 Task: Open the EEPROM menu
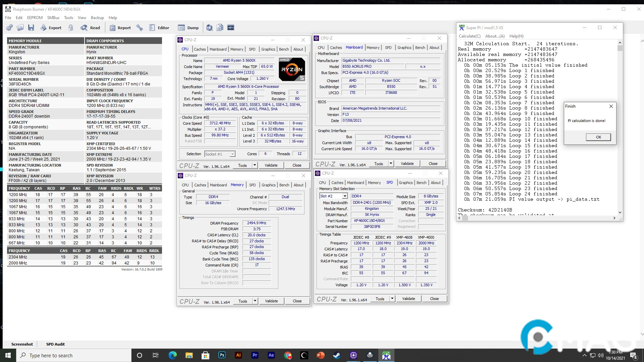click(35, 18)
